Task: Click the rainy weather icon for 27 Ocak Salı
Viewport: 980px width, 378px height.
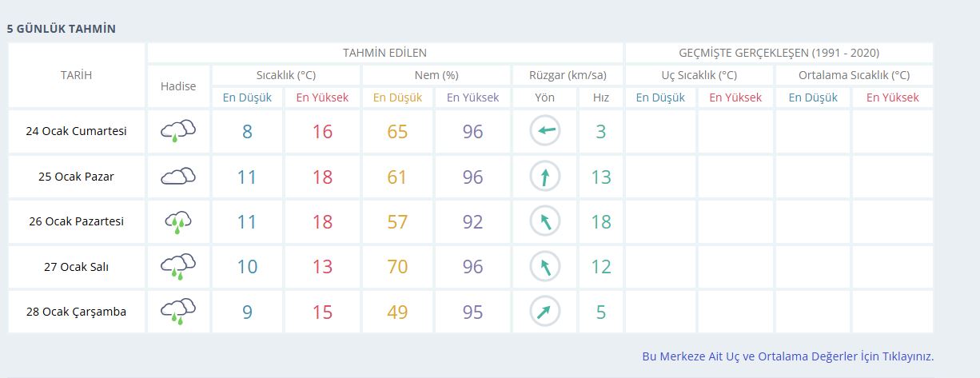Action: [x=178, y=267]
